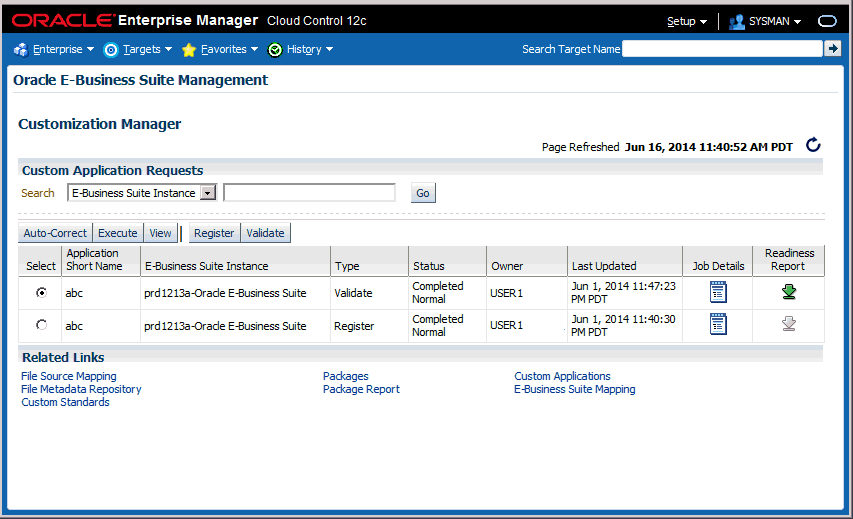Viewport: 853px width, 519px height.
Task: Click the Register button
Action: coord(214,233)
